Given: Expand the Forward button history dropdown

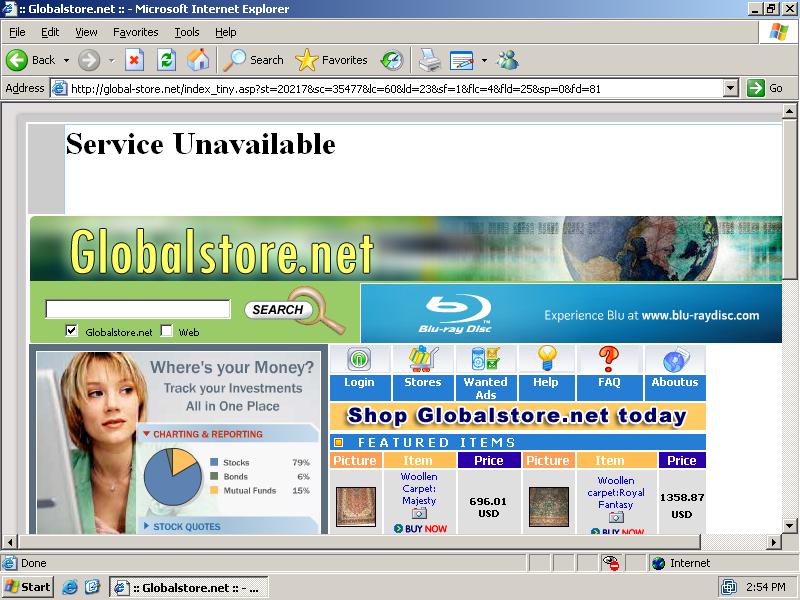Looking at the screenshot, I should tap(111, 60).
